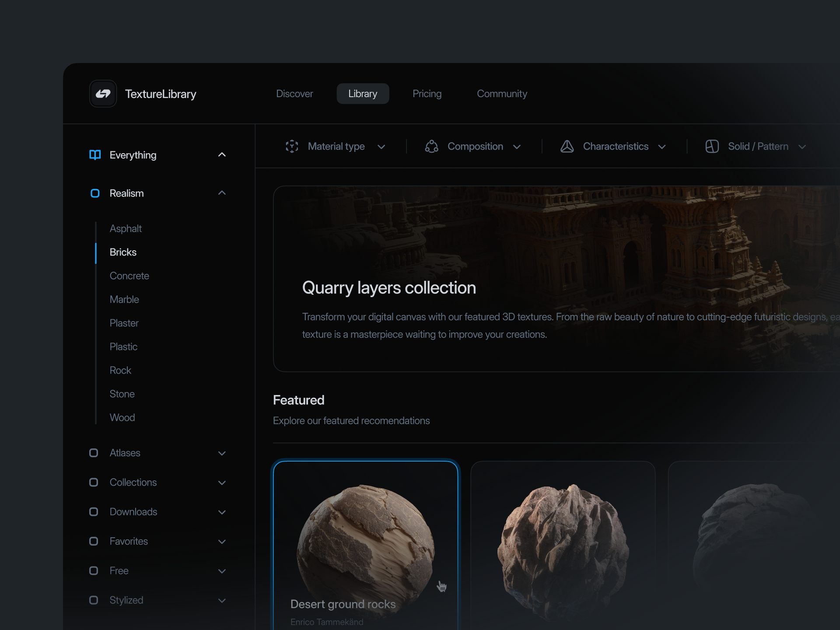This screenshot has height=630, width=840.
Task: Select Rock in the Realism list
Action: pos(120,370)
